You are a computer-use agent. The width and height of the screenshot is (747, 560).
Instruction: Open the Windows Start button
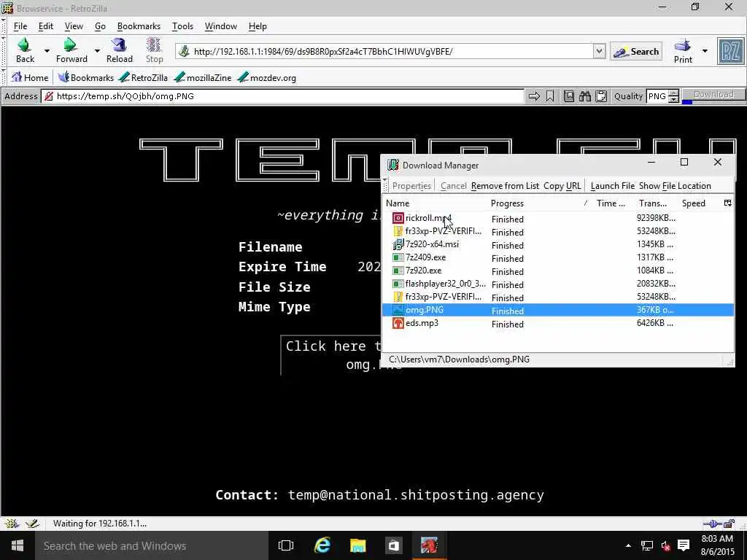coord(18,545)
